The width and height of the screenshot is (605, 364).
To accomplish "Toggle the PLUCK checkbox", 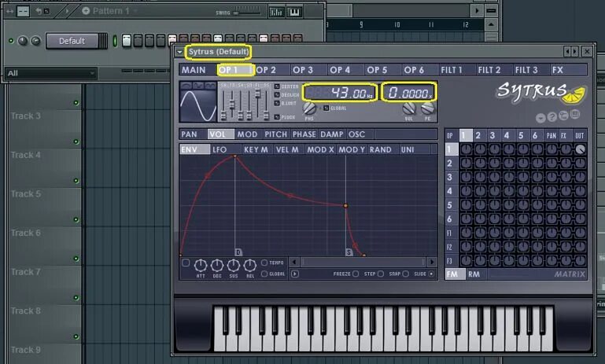I will 277,117.
